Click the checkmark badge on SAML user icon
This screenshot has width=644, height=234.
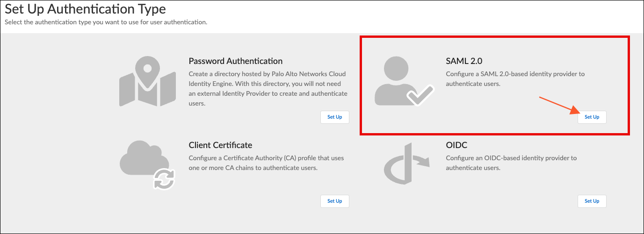pyautogui.click(x=420, y=96)
